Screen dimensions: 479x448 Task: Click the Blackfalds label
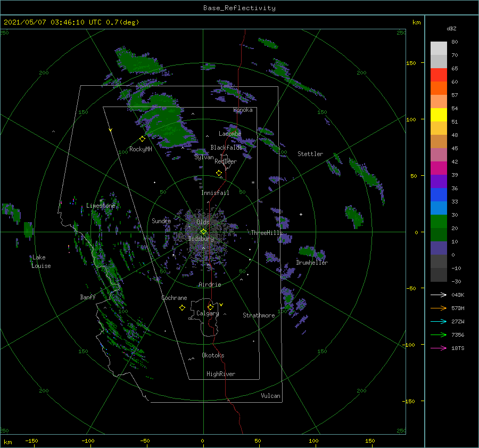pos(226,148)
